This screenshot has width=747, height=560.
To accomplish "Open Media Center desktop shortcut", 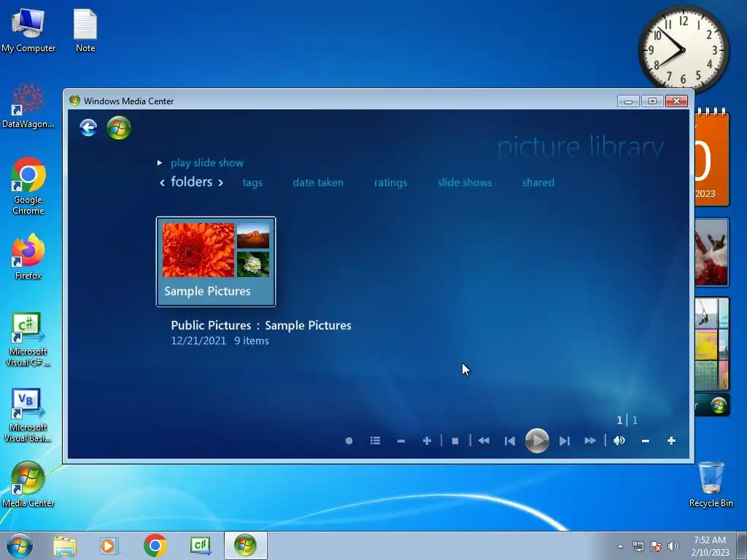I will pyautogui.click(x=28, y=484).
